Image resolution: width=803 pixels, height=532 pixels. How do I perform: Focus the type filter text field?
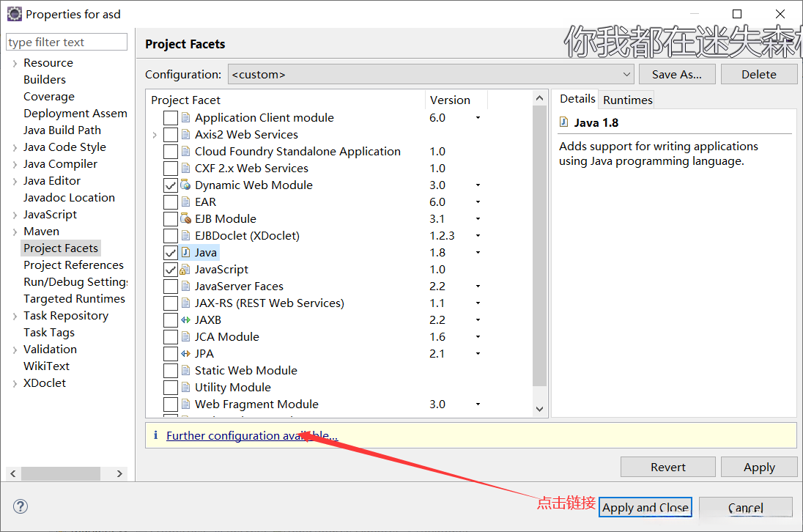tap(67, 42)
